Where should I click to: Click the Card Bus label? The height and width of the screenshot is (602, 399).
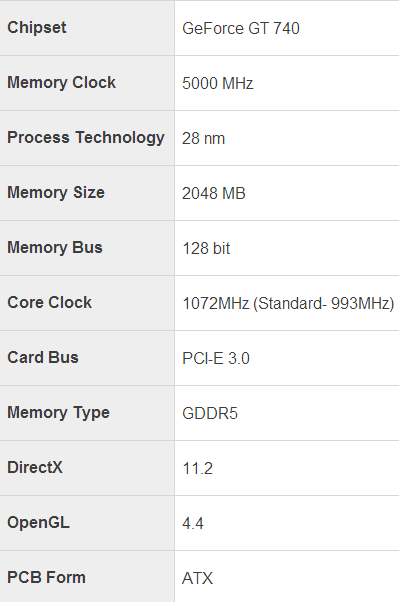[43, 357]
